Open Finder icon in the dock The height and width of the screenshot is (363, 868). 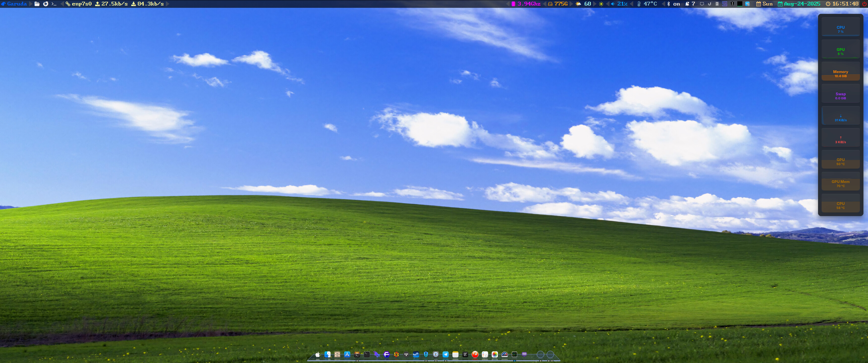[327, 354]
